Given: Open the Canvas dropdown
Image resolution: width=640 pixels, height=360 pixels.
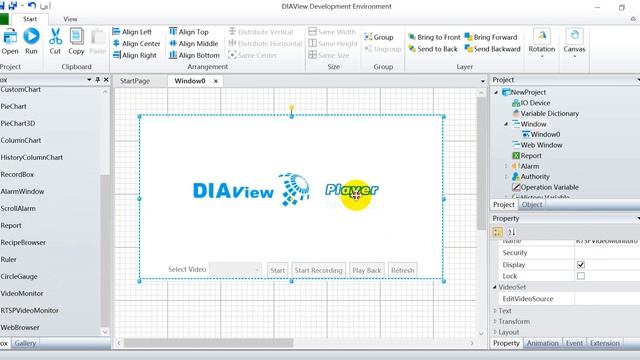Looking at the screenshot, I should (574, 42).
